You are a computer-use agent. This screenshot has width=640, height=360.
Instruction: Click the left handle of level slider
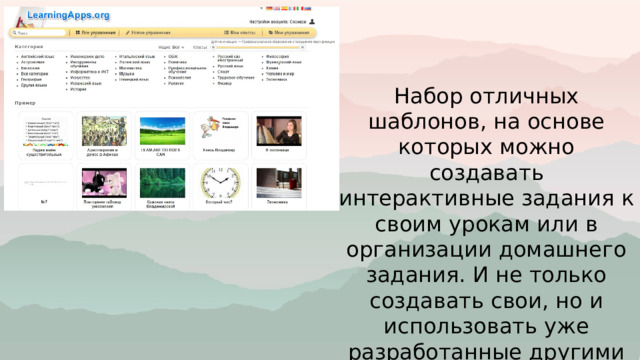213,47
